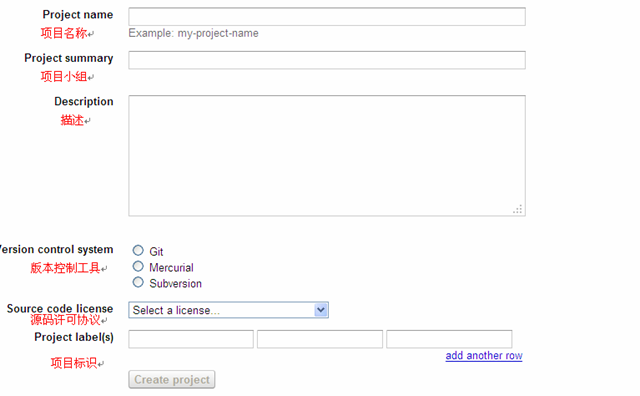Click the first Project label field
Viewport: 640px width, 396px height.
pyautogui.click(x=191, y=339)
